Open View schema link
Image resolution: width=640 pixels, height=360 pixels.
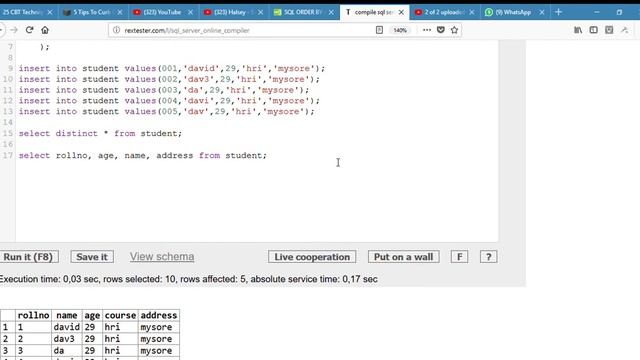(162, 256)
